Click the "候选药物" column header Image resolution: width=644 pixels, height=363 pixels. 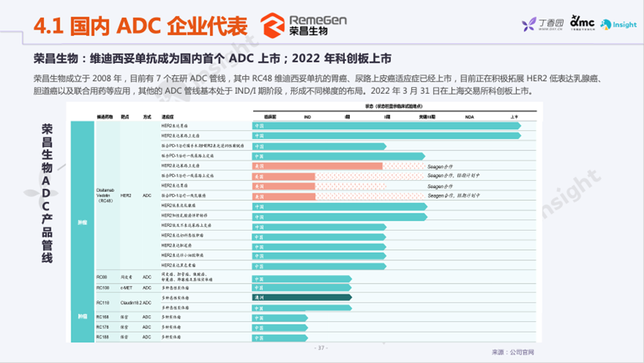pos(105,117)
